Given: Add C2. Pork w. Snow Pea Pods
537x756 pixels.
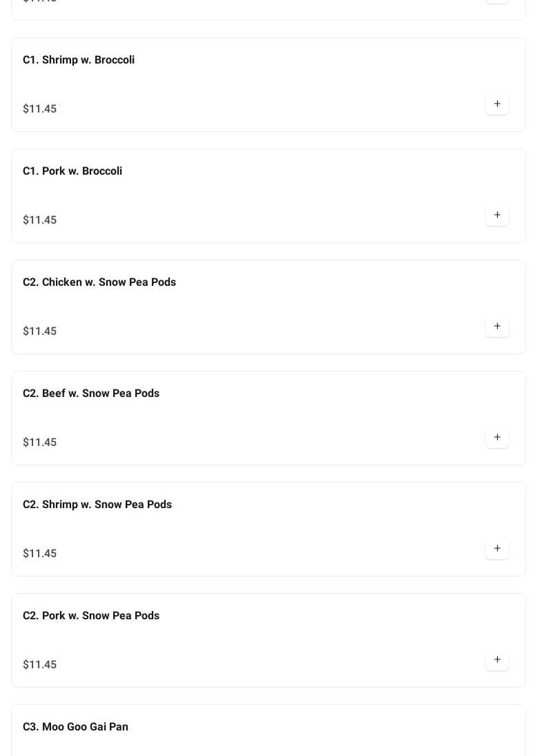Looking at the screenshot, I should coord(497,660).
